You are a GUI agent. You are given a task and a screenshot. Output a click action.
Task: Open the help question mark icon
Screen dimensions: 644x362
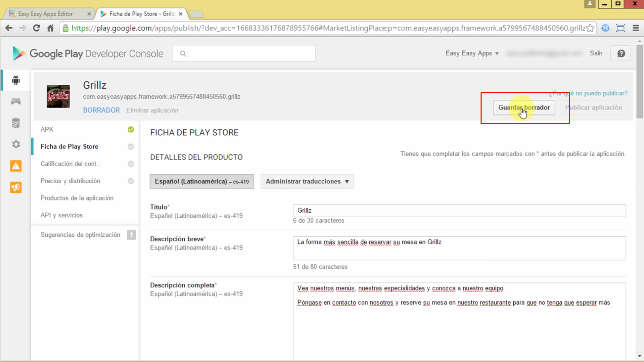point(621,53)
